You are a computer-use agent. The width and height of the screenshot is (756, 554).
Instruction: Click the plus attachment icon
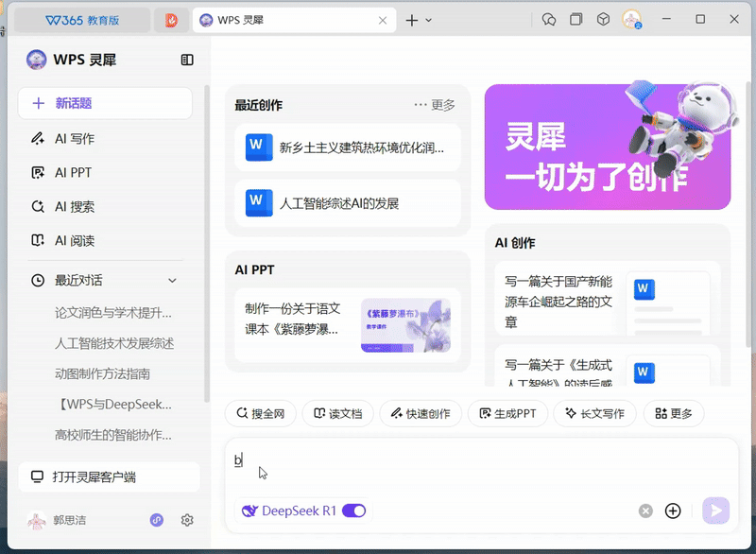tap(673, 511)
